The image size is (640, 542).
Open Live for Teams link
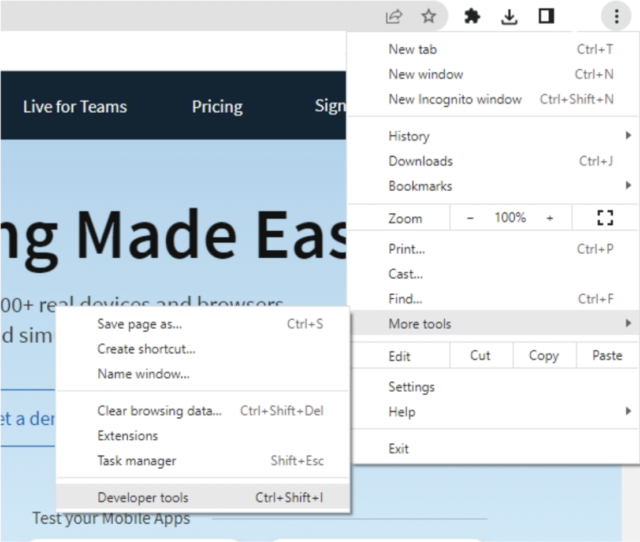tap(75, 107)
